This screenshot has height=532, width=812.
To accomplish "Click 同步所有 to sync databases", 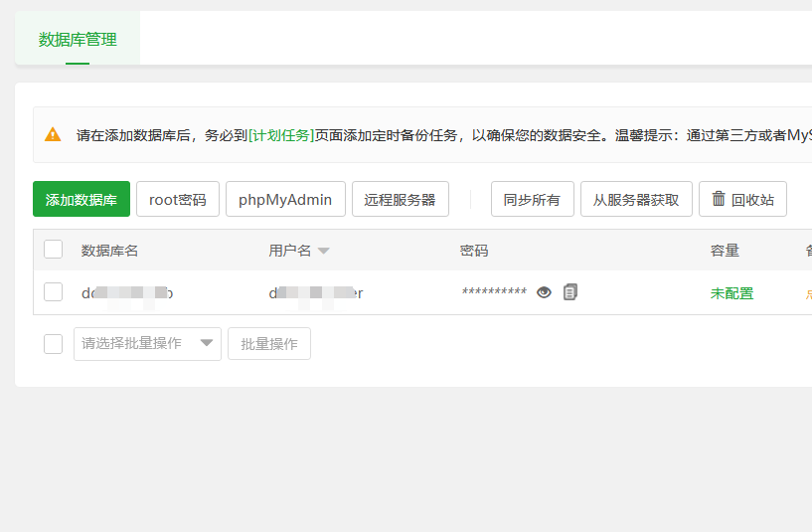I will tap(532, 200).
